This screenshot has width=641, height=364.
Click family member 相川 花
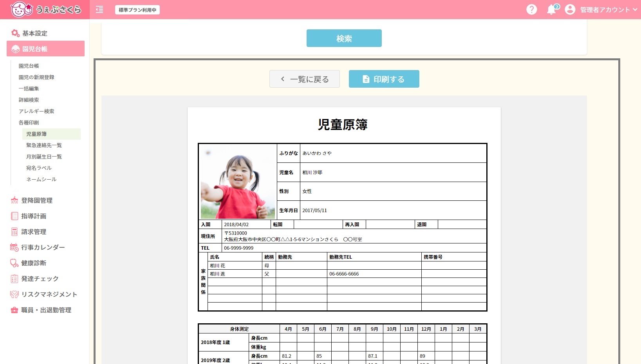pyautogui.click(x=217, y=266)
